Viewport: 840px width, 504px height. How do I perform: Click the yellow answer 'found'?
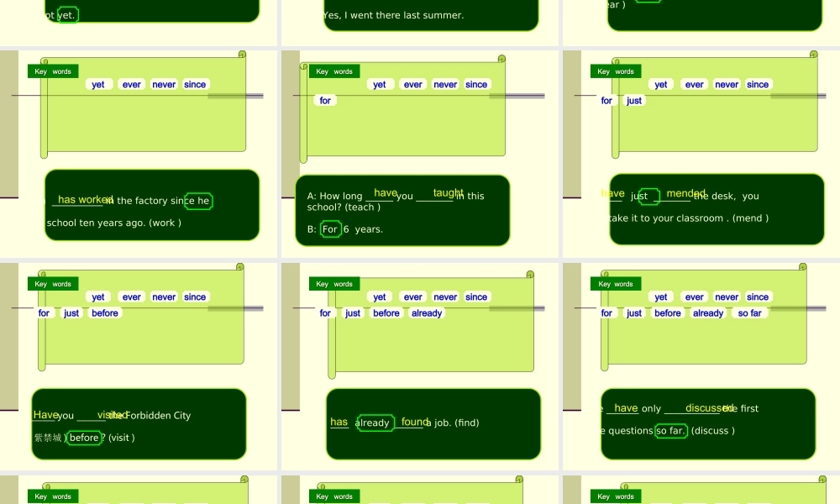(x=415, y=422)
